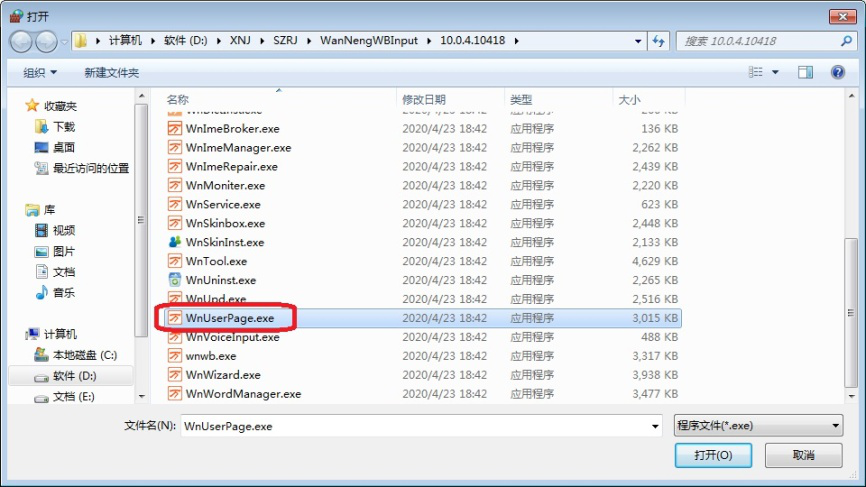This screenshot has height=487, width=866.
Task: Click the WnSkinbox.exe file icon
Action: click(175, 223)
